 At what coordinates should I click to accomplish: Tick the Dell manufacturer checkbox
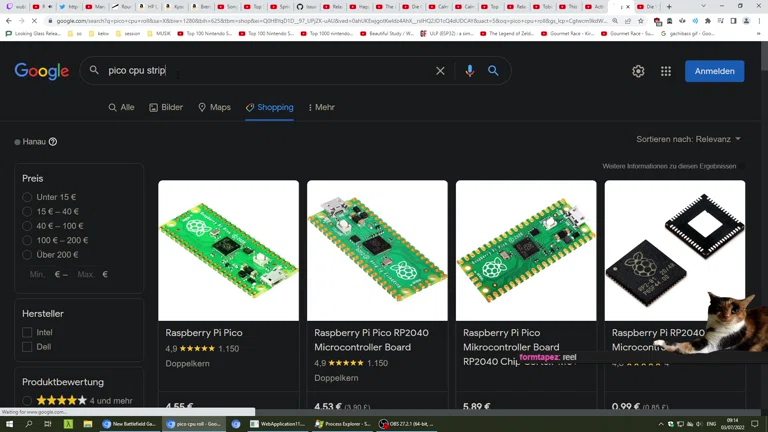tap(27, 347)
